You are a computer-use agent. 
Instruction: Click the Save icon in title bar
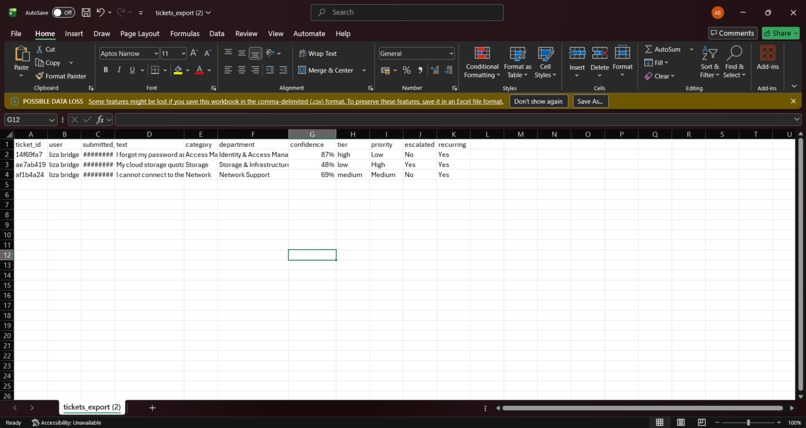(x=86, y=12)
